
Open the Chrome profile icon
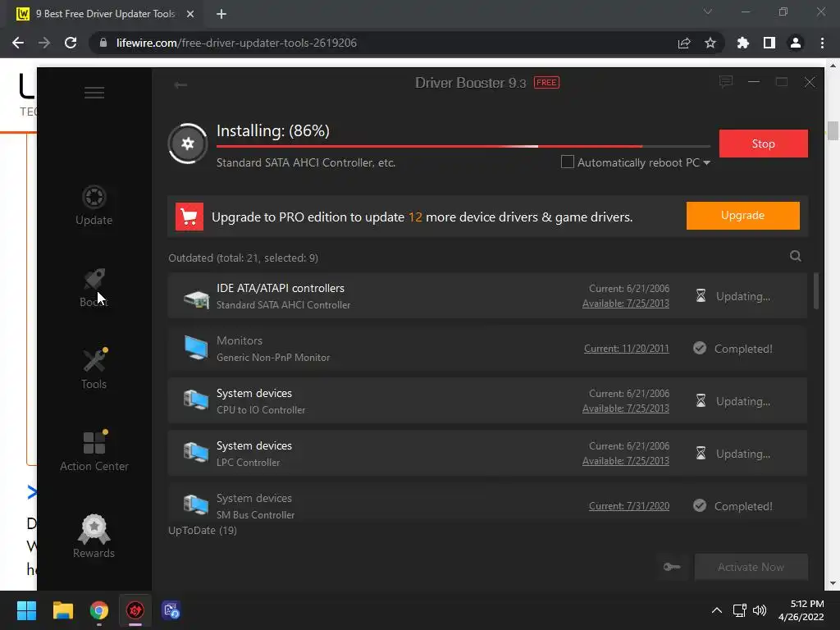point(796,43)
